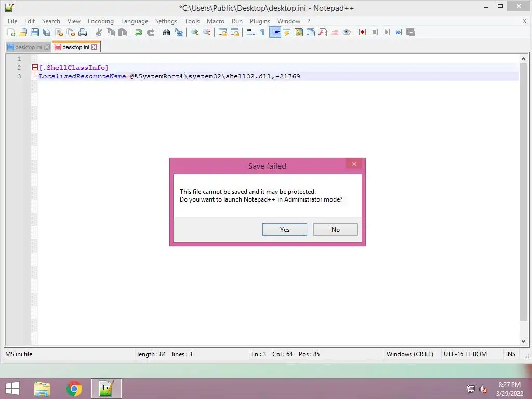The width and height of the screenshot is (532, 399).
Task: Open the Edit menu
Action: coord(30,21)
